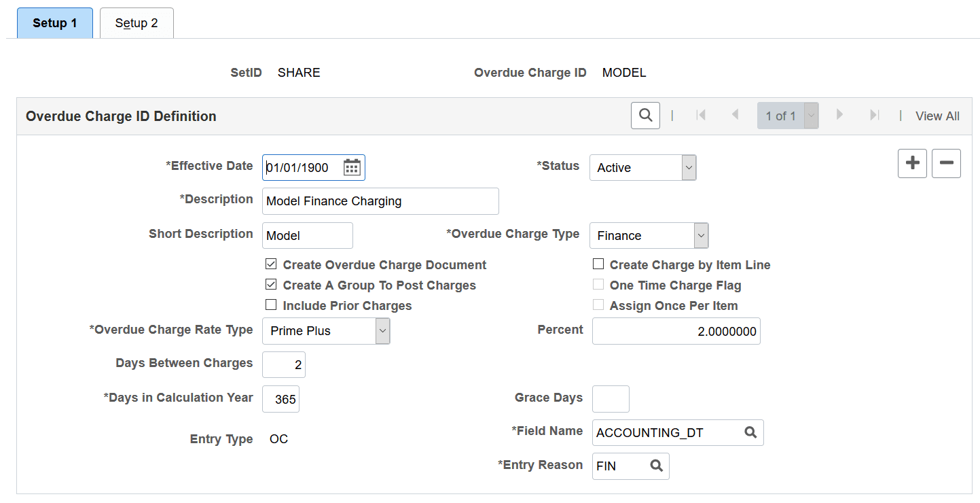
Task: Go to the first row navigation arrow
Action: tap(701, 116)
